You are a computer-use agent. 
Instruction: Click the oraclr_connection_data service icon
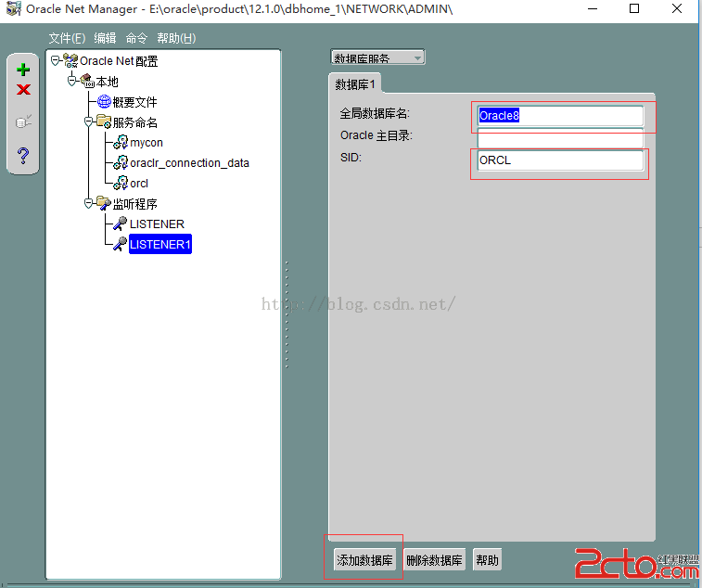click(x=121, y=162)
